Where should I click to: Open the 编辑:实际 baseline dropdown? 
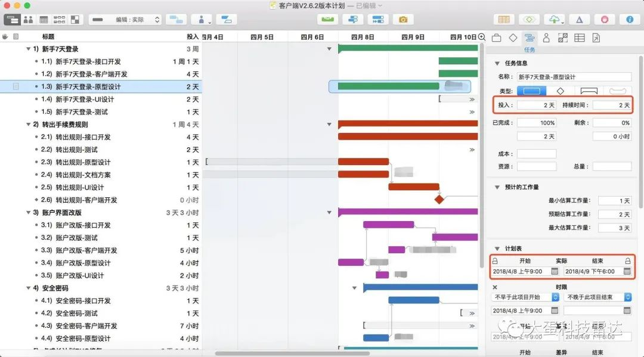pos(125,19)
